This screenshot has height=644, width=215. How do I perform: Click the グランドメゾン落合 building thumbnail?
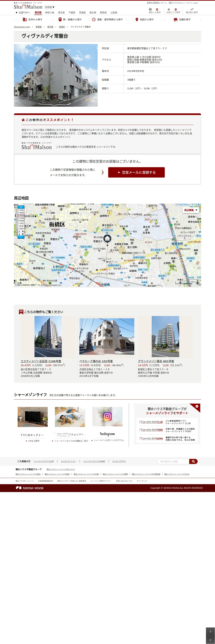coord(165,337)
